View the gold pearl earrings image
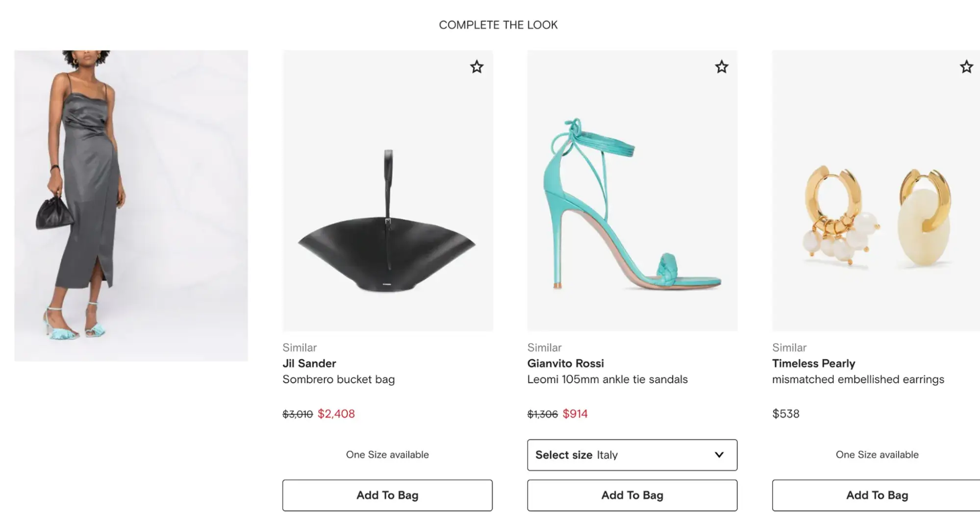The height and width of the screenshot is (519, 980). point(877,216)
